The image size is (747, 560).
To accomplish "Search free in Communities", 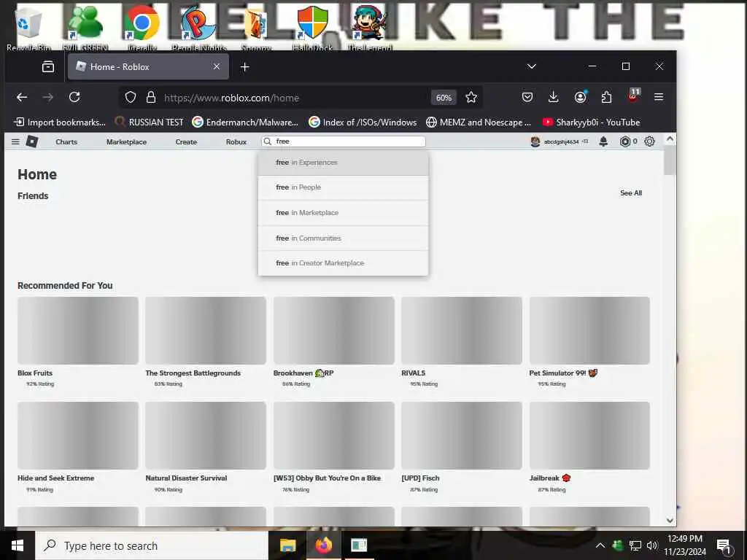I will pos(343,238).
